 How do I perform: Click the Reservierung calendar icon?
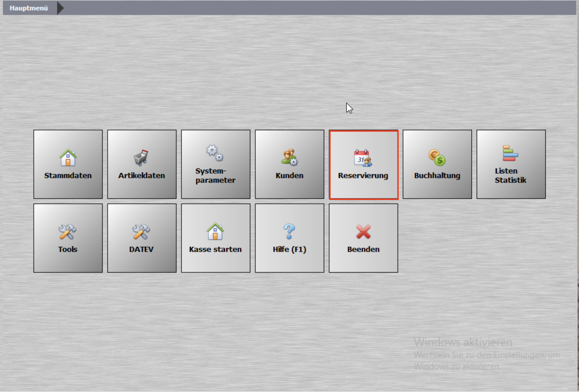coord(363,158)
